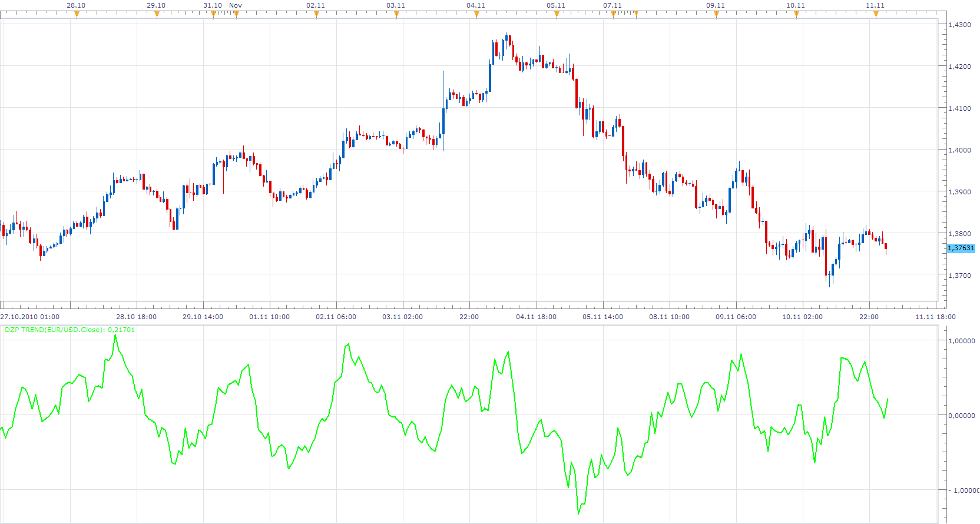Click the 27.10.2010 01:00 time label

tap(30, 317)
